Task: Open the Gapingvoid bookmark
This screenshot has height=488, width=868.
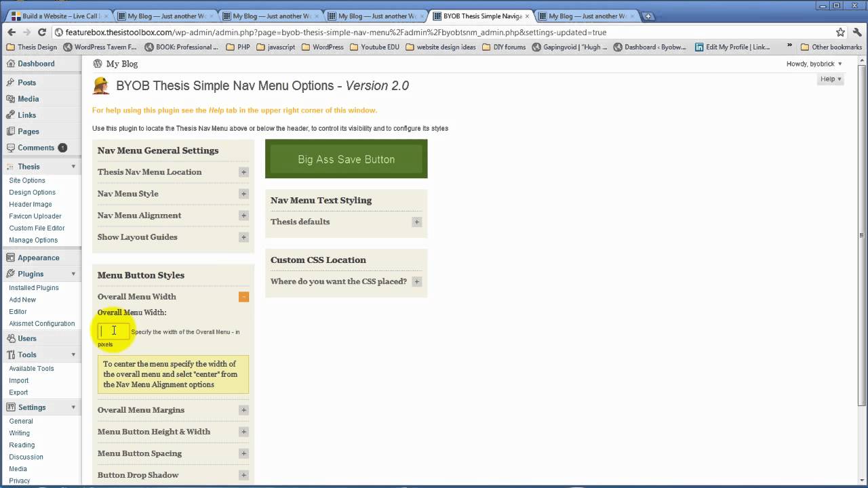Action: click(x=570, y=47)
